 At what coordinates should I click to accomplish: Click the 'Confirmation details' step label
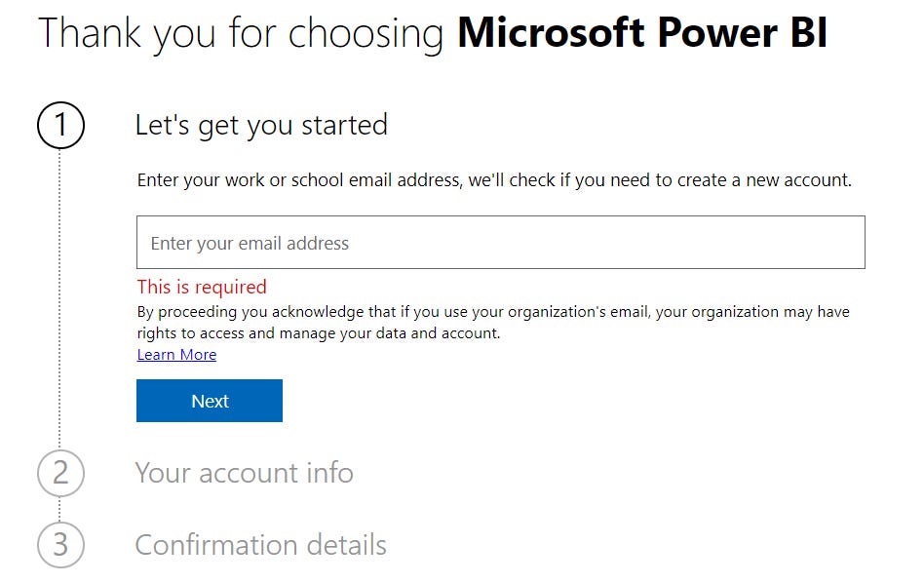[x=260, y=546]
